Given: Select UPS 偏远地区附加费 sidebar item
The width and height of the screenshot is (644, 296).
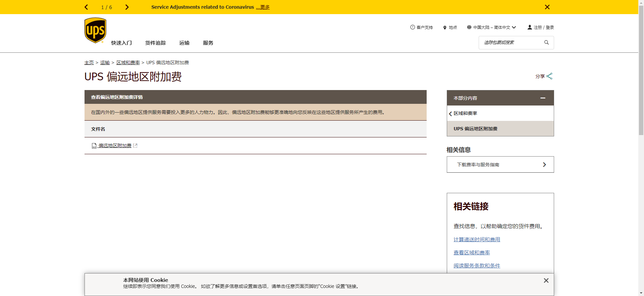Looking at the screenshot, I should point(500,129).
